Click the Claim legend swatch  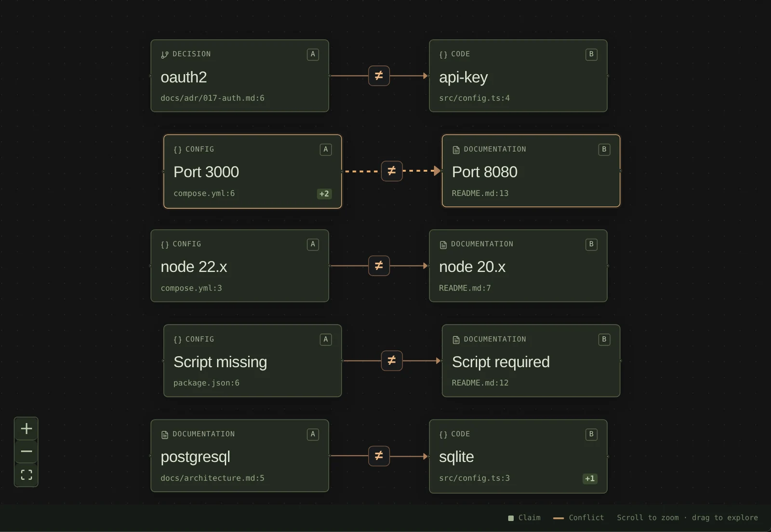[511, 518]
